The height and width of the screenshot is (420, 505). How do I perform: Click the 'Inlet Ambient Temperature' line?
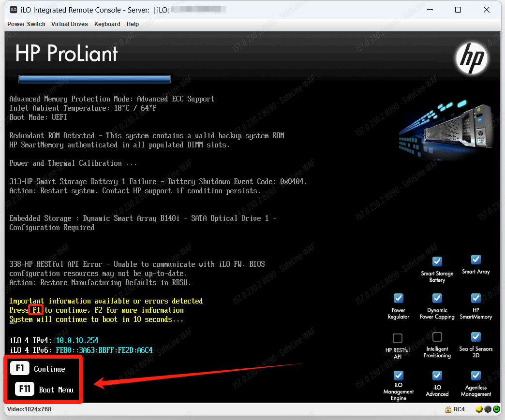pyautogui.click(x=83, y=108)
